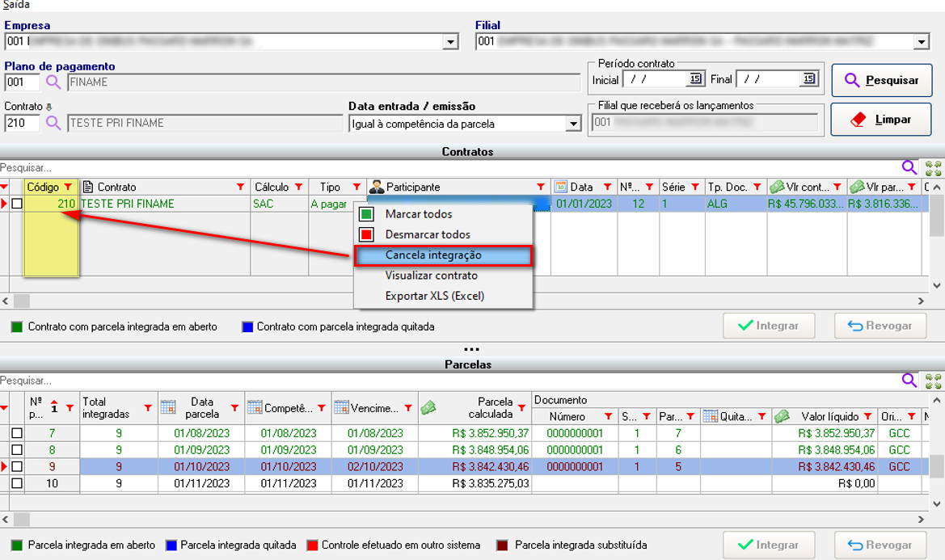
Task: Check the contract 210 row checkbox
Action: pos(17,204)
